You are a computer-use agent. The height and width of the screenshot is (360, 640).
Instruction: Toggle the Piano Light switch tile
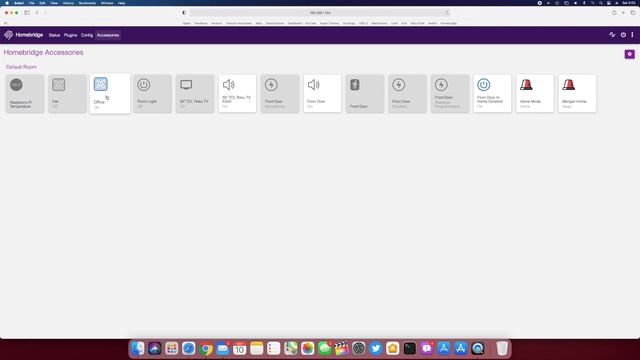coord(152,93)
